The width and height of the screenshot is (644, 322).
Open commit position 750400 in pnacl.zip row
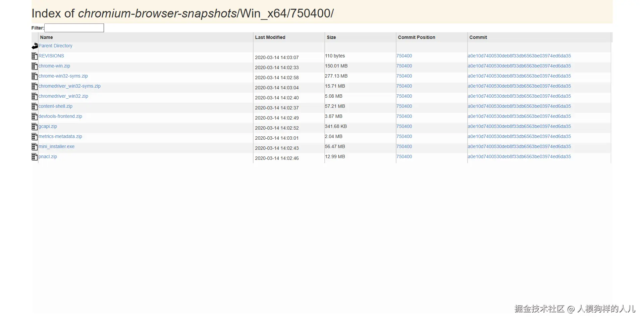404,156
